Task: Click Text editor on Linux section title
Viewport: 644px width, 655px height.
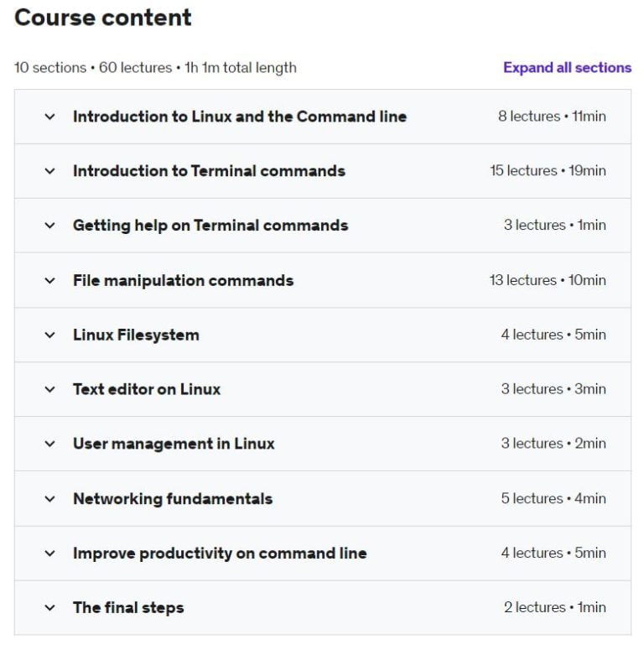Action: pyautogui.click(x=147, y=389)
